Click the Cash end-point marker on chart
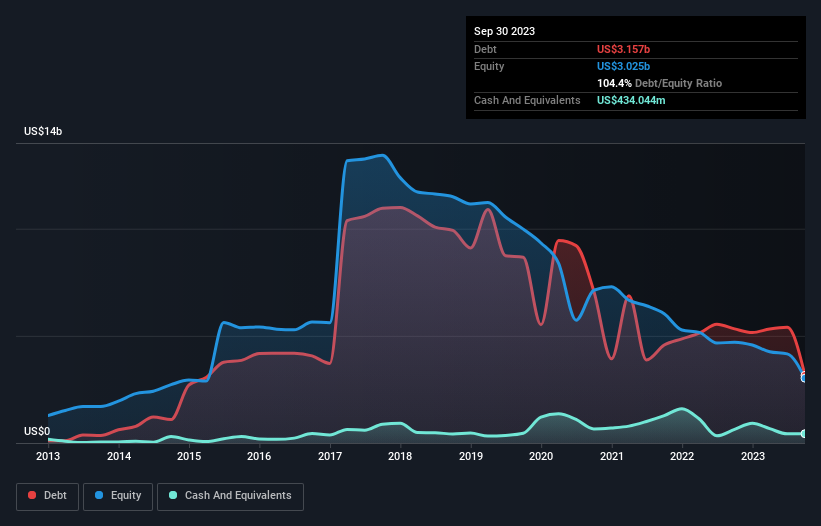The height and width of the screenshot is (526, 821). pos(805,434)
